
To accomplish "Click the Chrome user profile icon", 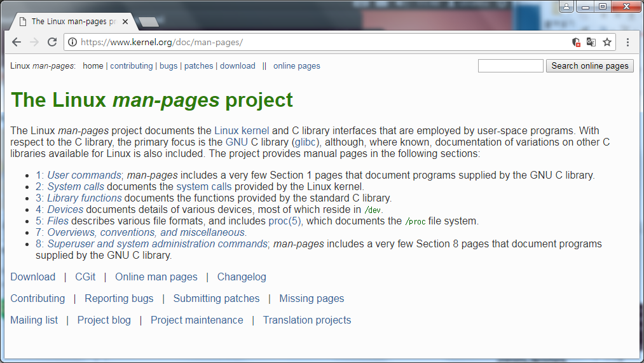I will [566, 6].
